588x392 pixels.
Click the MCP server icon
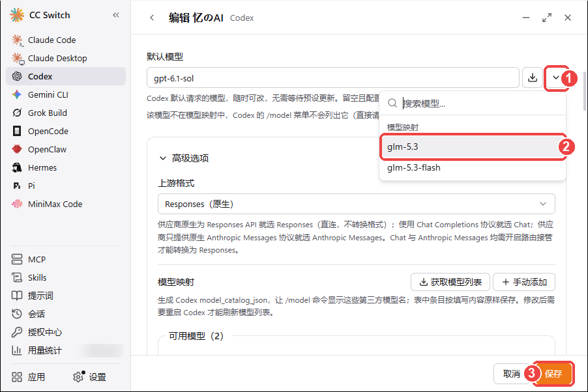(17, 259)
